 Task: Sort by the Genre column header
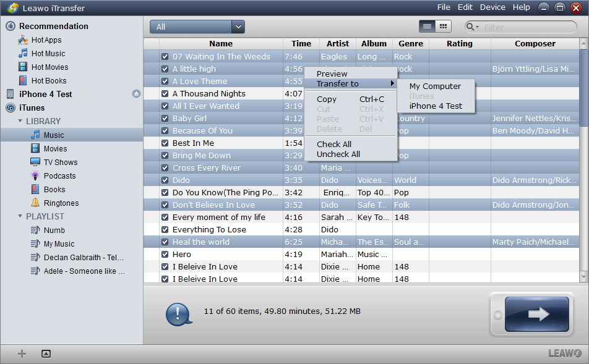pos(411,43)
